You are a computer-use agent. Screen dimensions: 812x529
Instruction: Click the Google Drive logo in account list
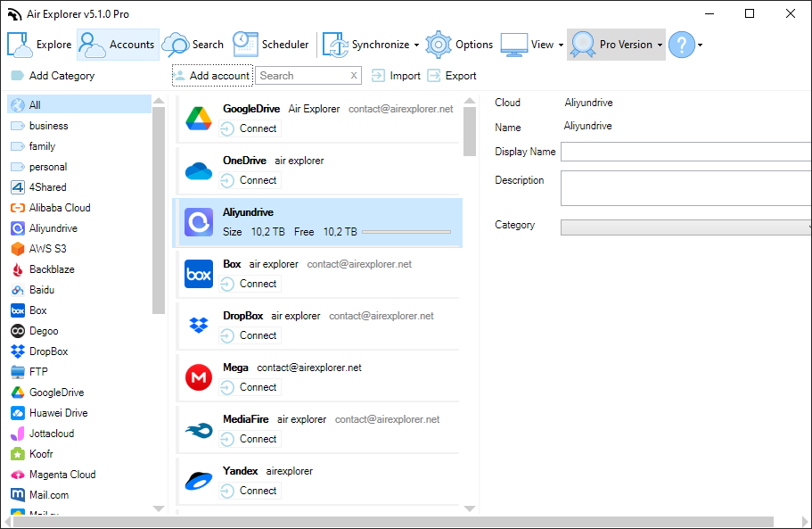click(199, 118)
